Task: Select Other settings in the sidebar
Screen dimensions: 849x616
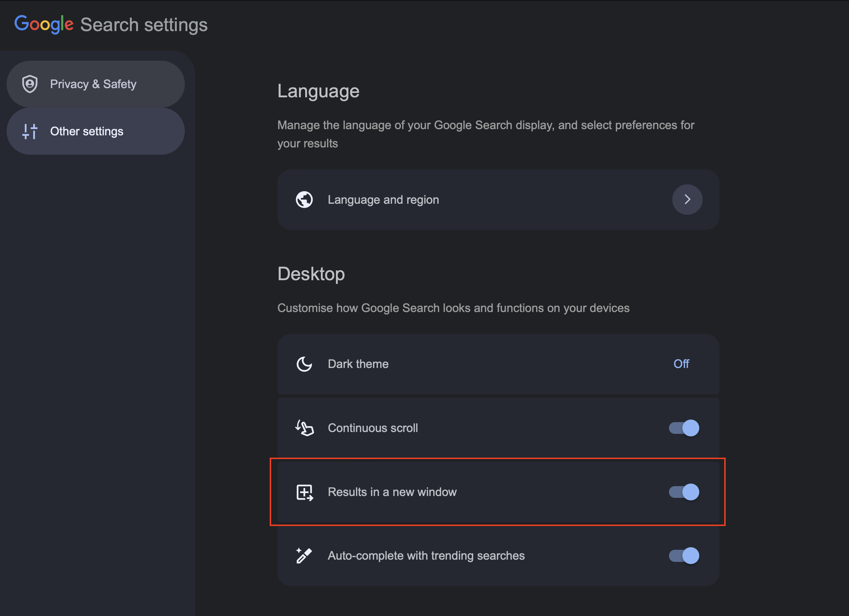Action: pyautogui.click(x=86, y=131)
